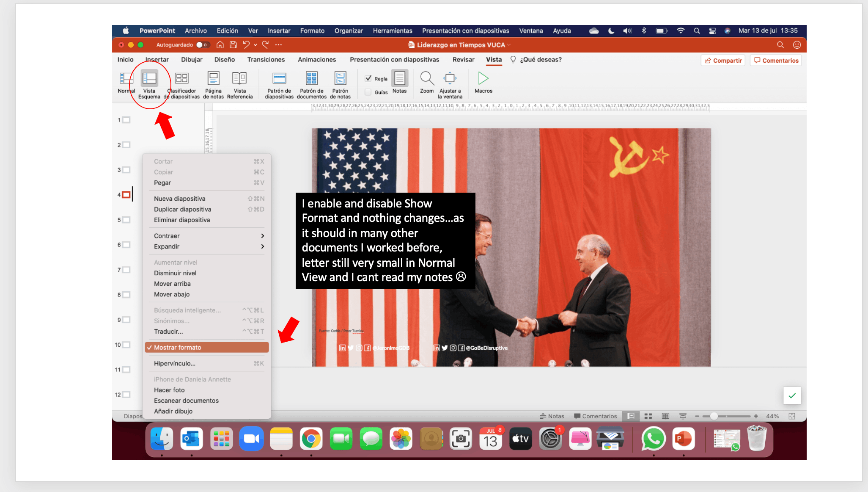The width and height of the screenshot is (868, 492).
Task: Click Comentarios in the status bar
Action: (x=595, y=416)
